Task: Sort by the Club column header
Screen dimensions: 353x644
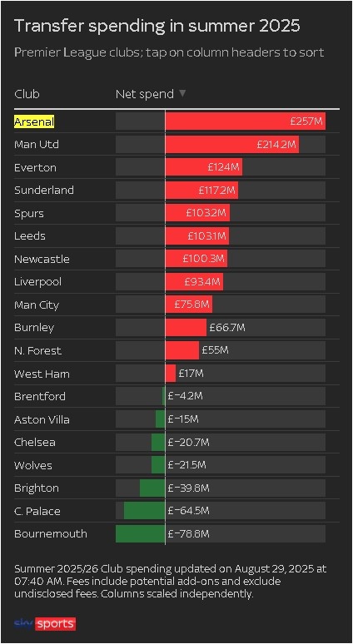Action: click(x=27, y=94)
